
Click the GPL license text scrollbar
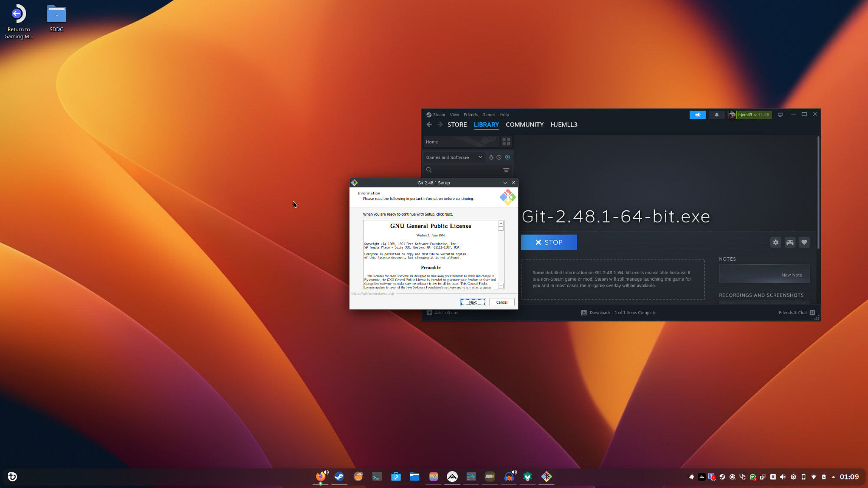tap(501, 256)
